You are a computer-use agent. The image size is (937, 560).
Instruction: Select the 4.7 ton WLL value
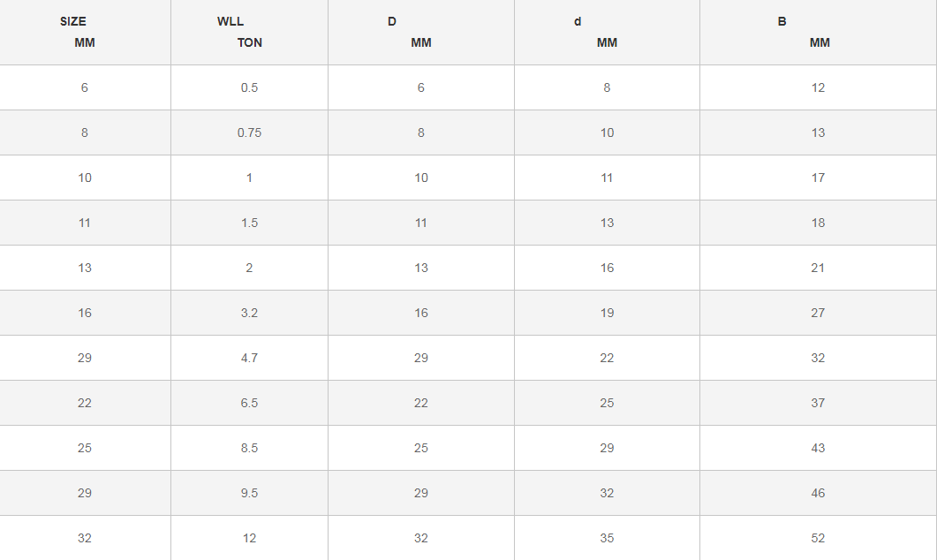tap(249, 358)
